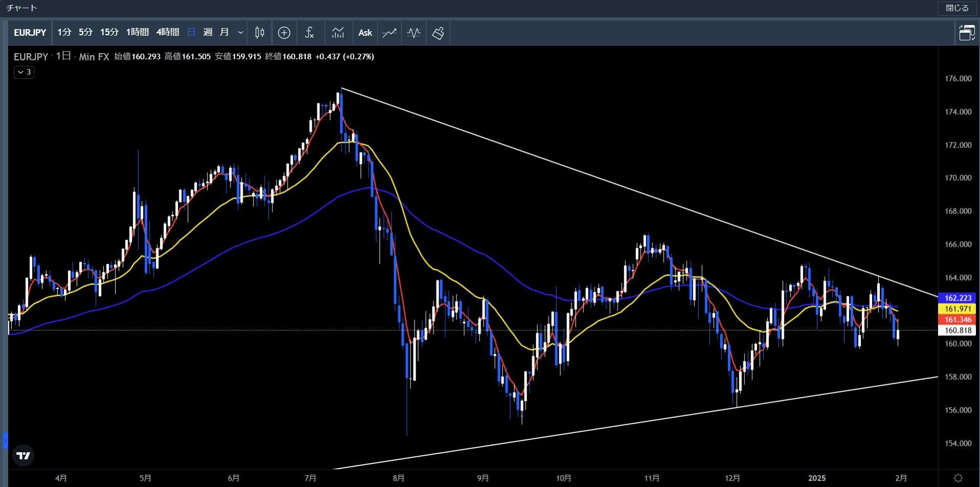Viewport: 980px width, 487px height.
Task: Click the 閉じる button
Action: (x=957, y=8)
